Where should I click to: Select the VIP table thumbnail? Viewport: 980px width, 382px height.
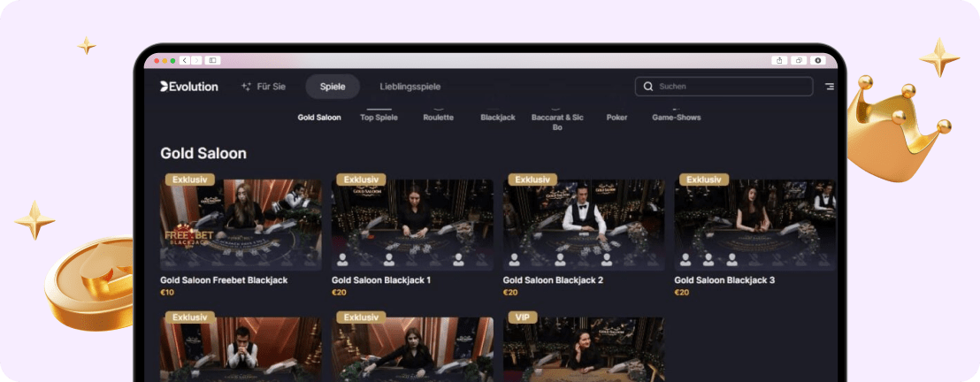click(x=584, y=350)
